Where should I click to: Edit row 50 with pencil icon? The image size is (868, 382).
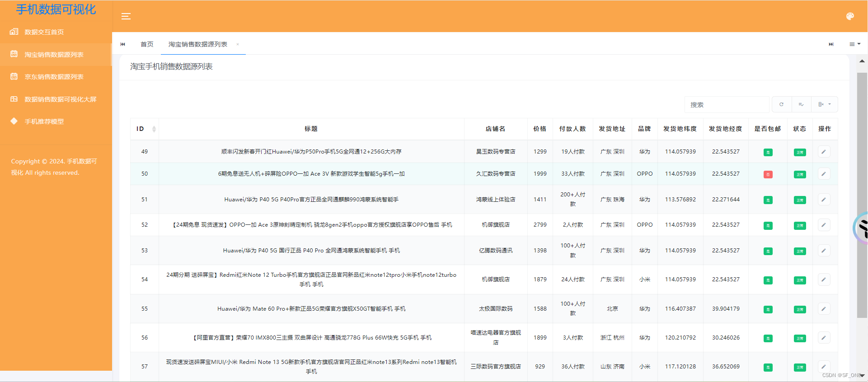tap(824, 174)
